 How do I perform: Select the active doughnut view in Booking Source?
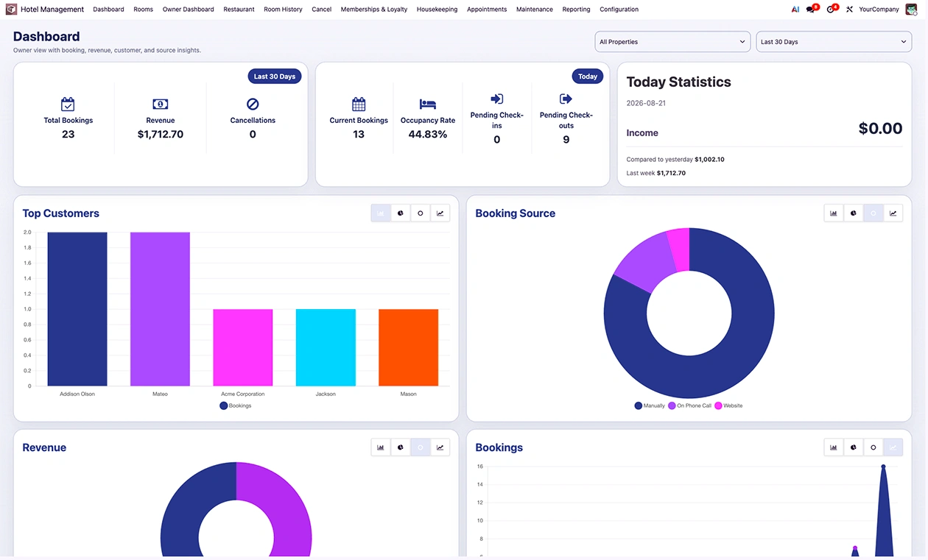pyautogui.click(x=873, y=213)
